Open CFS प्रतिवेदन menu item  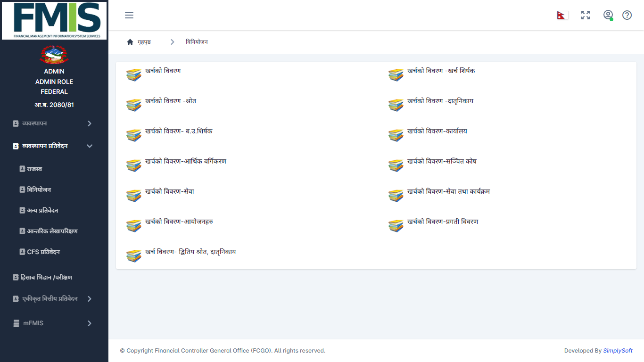(x=43, y=252)
